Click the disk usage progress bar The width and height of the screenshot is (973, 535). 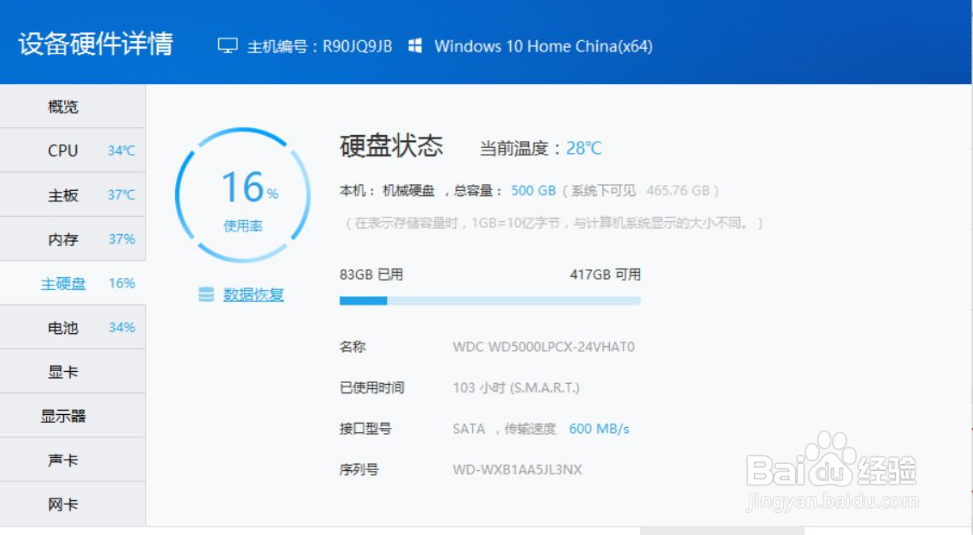tap(490, 301)
